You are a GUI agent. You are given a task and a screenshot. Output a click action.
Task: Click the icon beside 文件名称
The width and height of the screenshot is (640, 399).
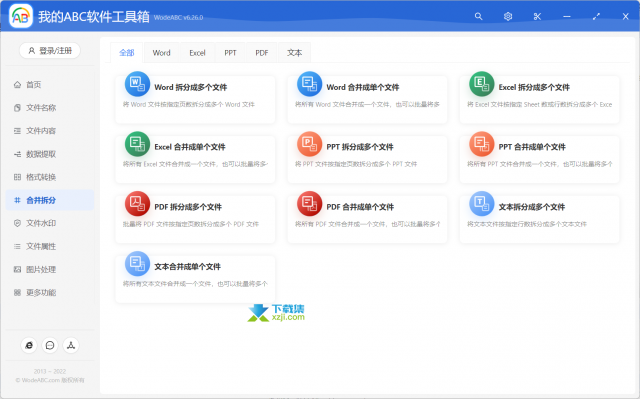tap(17, 108)
